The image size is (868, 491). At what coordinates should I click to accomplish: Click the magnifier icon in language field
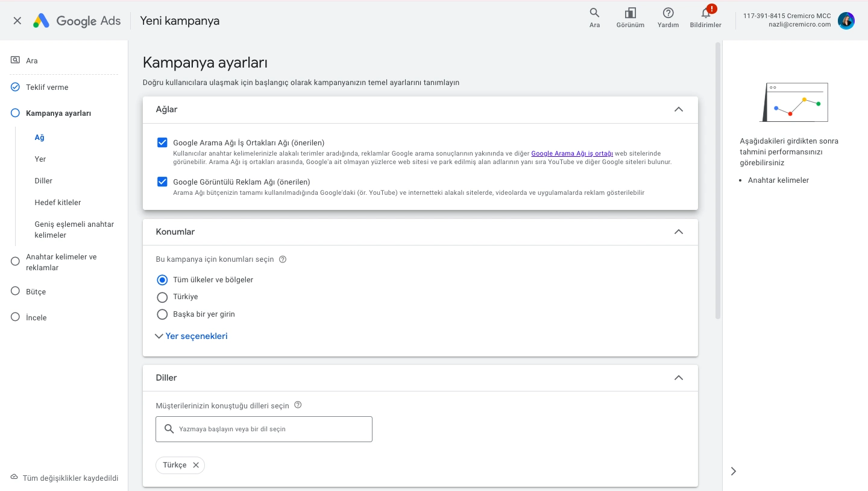tap(169, 429)
